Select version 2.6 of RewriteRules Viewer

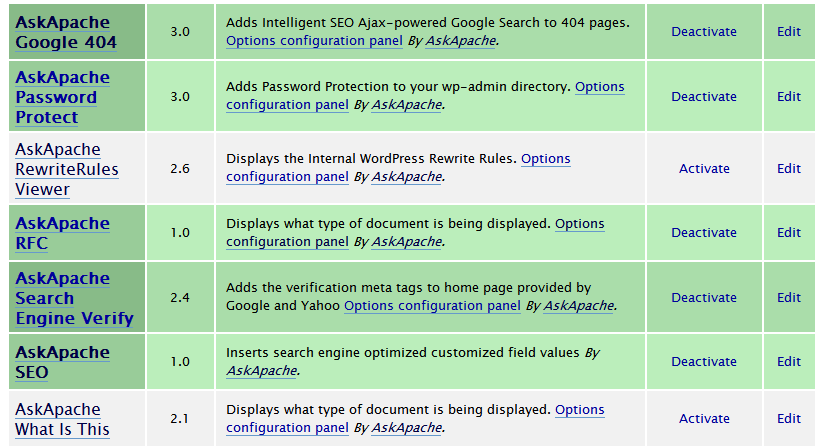[x=180, y=168]
